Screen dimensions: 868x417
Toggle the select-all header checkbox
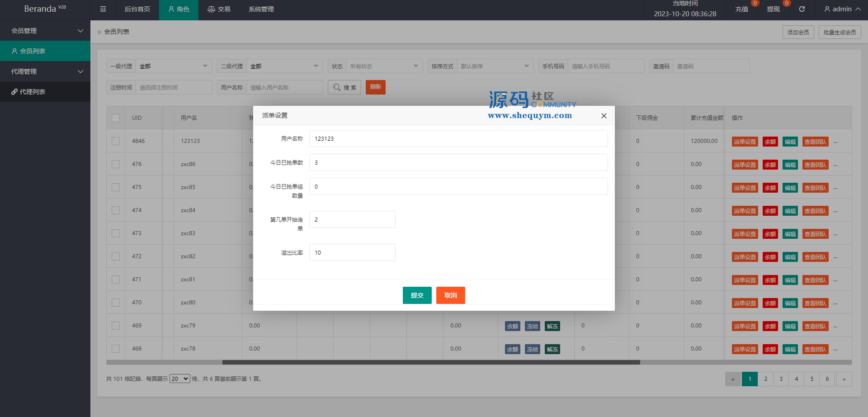(116, 118)
